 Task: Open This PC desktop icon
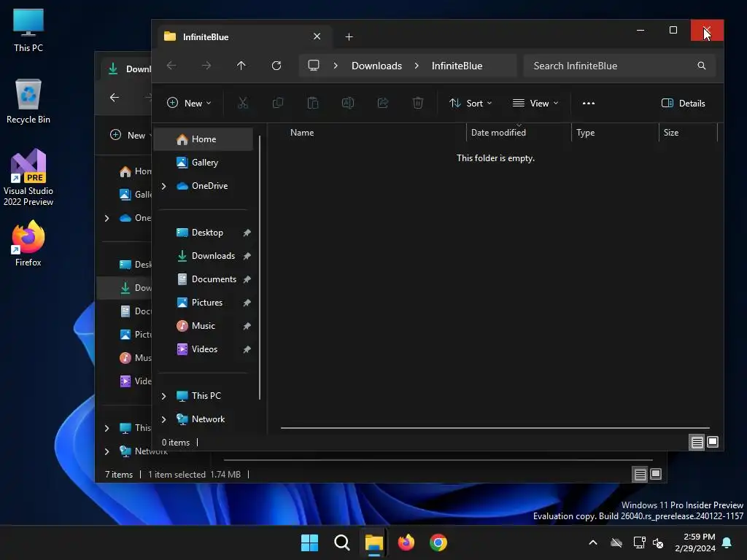(x=28, y=31)
